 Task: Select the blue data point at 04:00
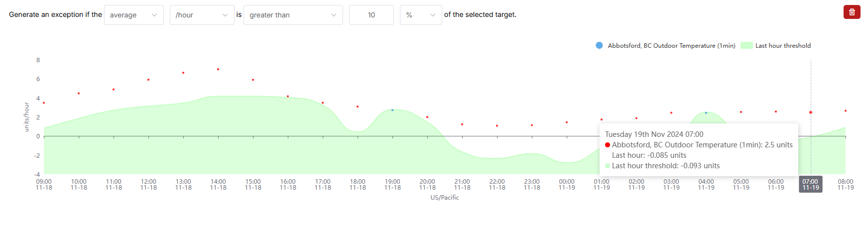[x=706, y=113]
